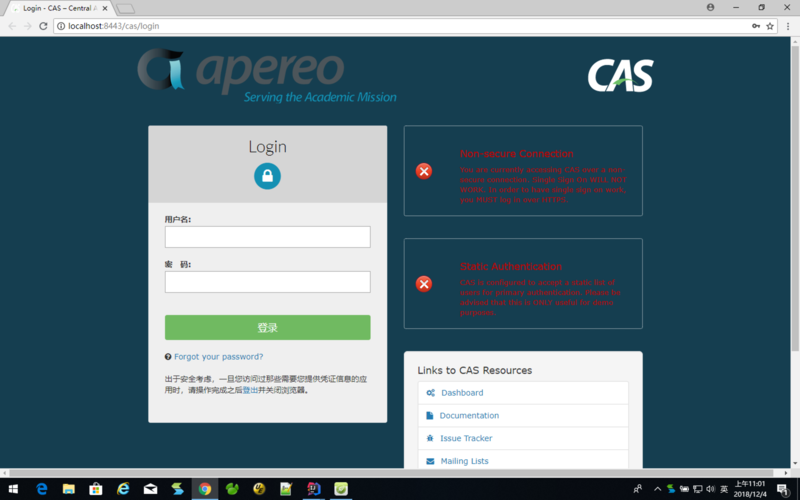Viewport: 800px width, 500px height.
Task: Open the Action Center notification icon
Action: [783, 489]
